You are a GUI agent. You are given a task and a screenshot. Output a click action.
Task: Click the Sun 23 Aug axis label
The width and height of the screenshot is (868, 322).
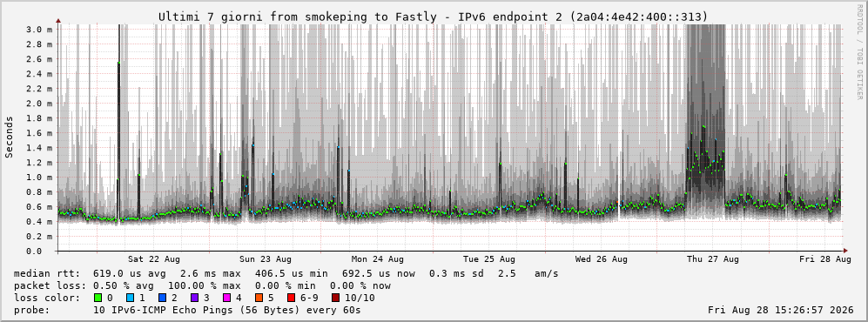[x=266, y=259]
